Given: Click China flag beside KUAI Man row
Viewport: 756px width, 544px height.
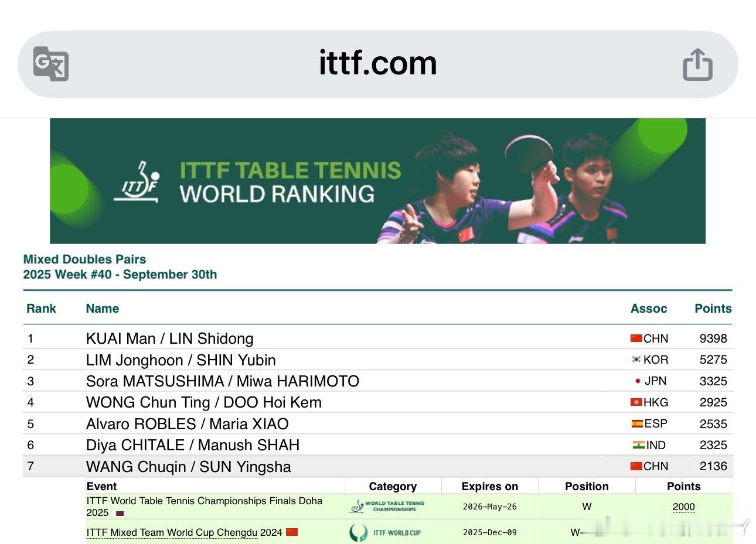Looking at the screenshot, I should click(x=636, y=338).
